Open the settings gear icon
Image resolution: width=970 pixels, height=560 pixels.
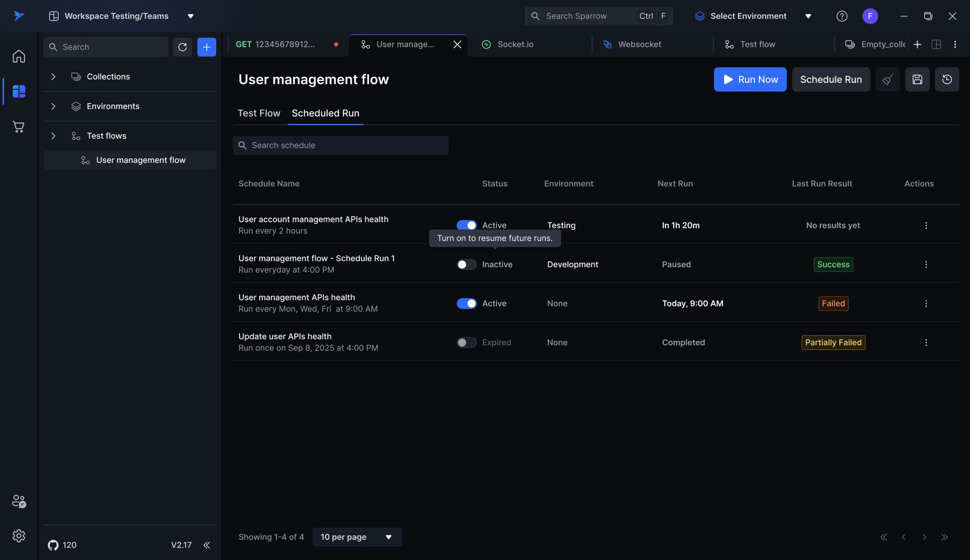pyautogui.click(x=19, y=535)
